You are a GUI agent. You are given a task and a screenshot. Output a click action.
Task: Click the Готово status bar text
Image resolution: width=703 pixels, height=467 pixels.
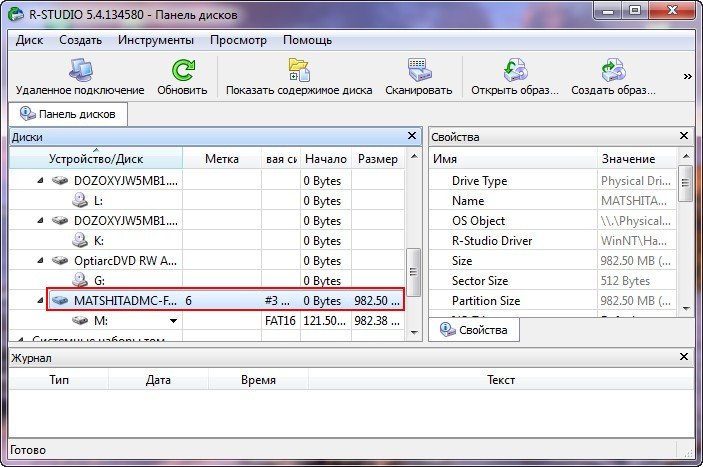tap(28, 450)
